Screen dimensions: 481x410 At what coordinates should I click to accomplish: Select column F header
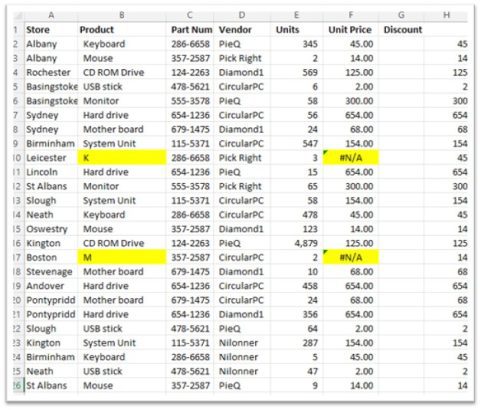(351, 15)
